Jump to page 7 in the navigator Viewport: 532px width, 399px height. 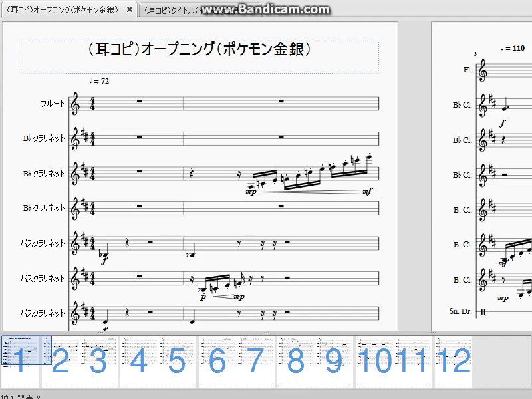click(256, 361)
